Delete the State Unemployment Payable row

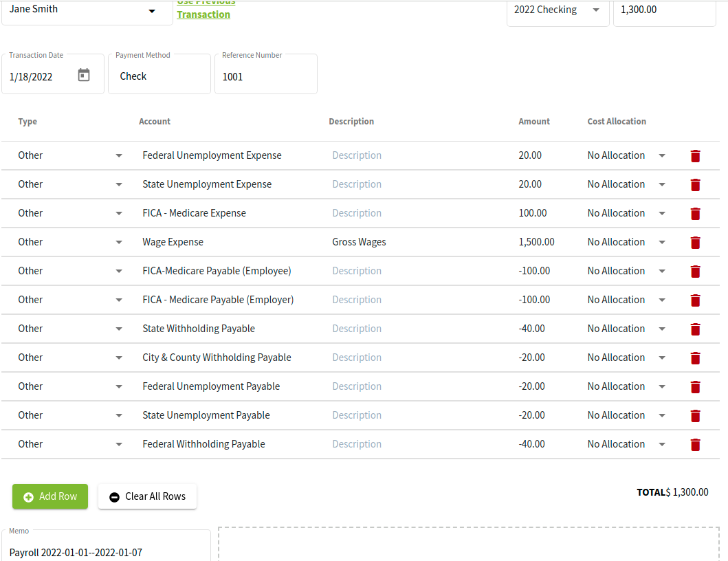(x=695, y=416)
